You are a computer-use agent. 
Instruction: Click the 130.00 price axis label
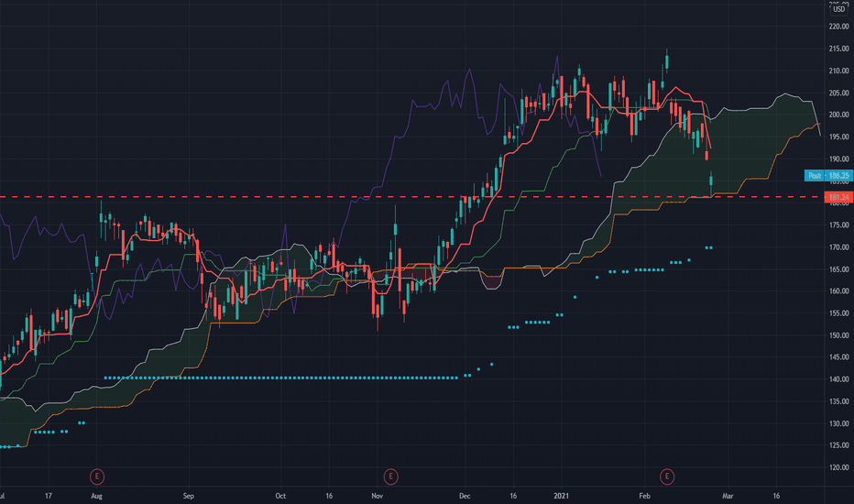838,423
